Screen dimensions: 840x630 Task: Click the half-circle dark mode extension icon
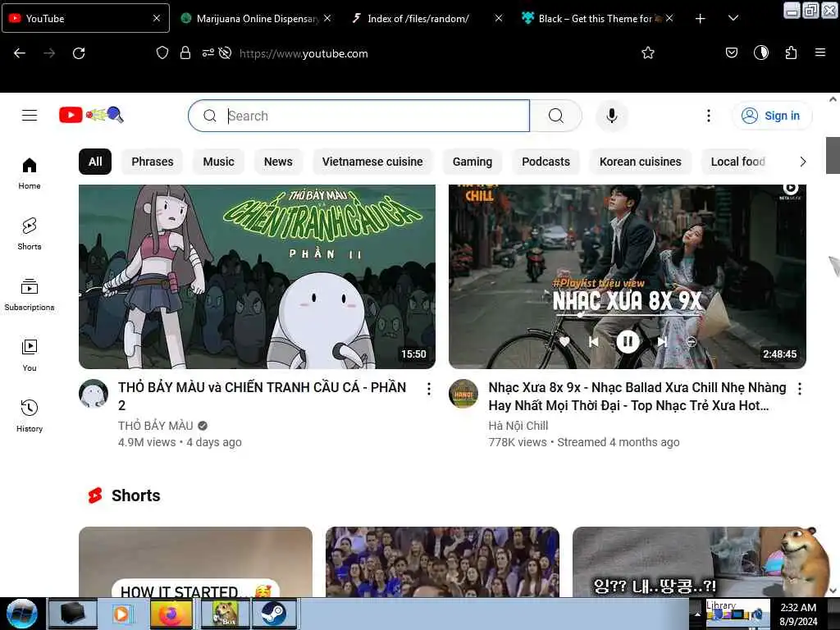click(760, 52)
